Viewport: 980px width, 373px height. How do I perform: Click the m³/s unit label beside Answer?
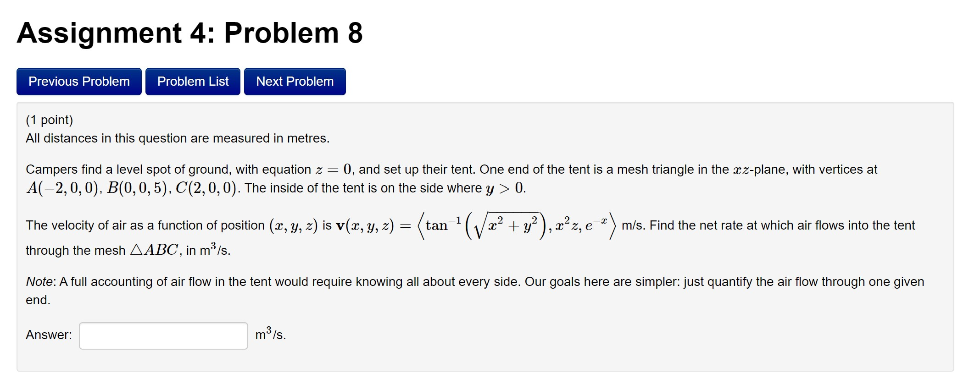click(269, 335)
